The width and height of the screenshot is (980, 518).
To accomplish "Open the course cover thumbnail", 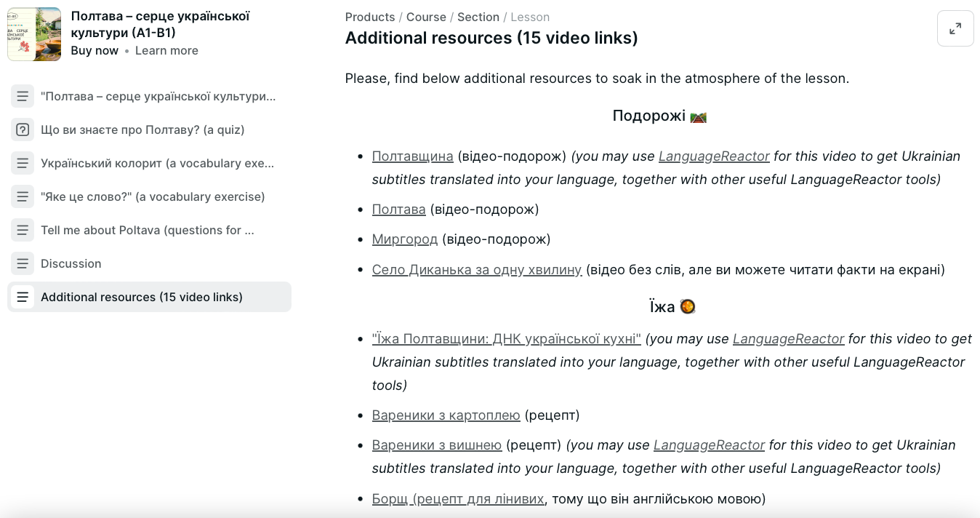I will [34, 34].
